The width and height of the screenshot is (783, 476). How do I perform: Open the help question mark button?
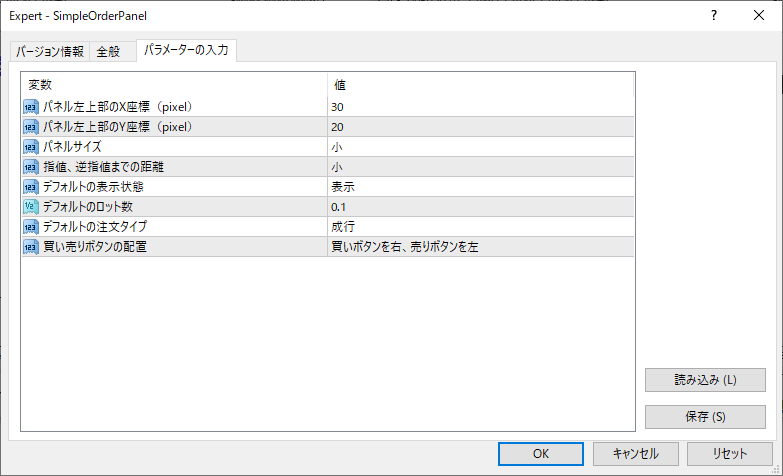click(x=714, y=15)
